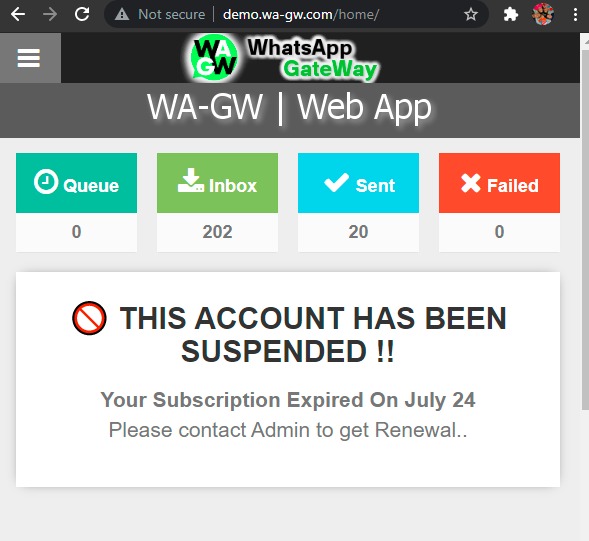Click the suspended prohibition icon
The width and height of the screenshot is (589, 541).
pos(89,318)
